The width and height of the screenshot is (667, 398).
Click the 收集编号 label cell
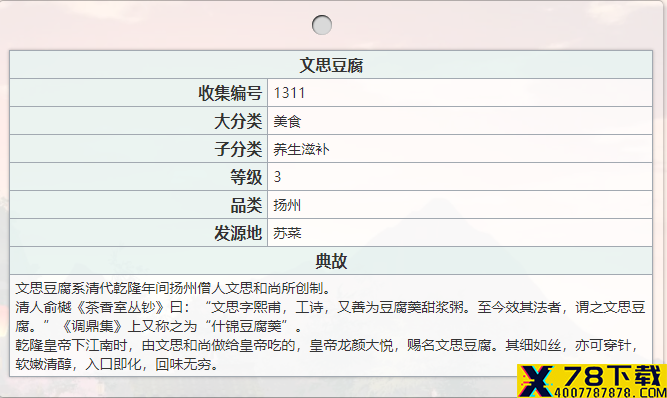[139, 93]
